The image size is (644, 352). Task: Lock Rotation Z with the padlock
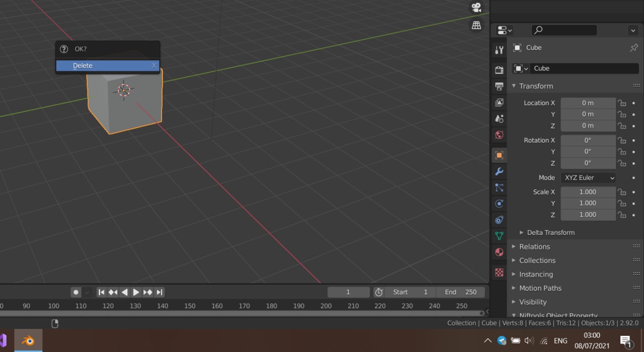(x=622, y=163)
